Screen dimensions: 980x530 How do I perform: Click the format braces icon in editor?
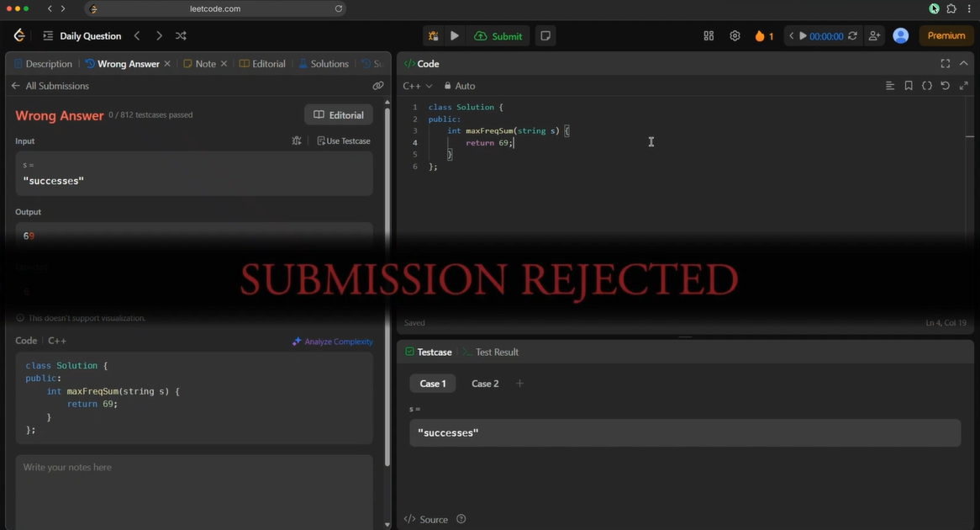(927, 86)
